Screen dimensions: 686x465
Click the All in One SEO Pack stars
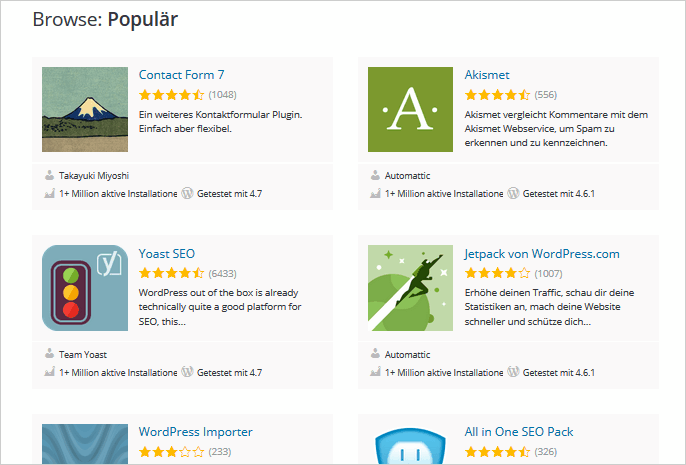[497, 451]
